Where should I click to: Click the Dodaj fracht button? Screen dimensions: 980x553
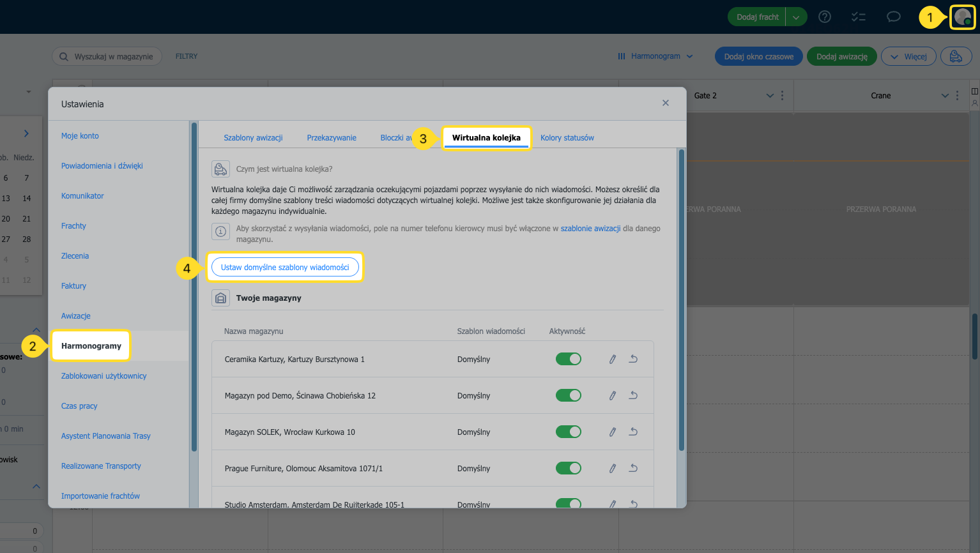point(757,17)
